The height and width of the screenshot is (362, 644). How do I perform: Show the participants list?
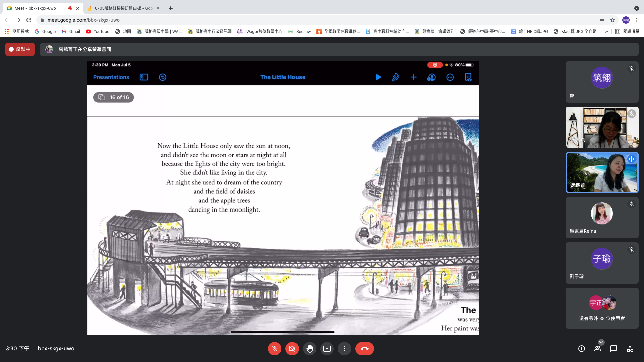pos(598,349)
